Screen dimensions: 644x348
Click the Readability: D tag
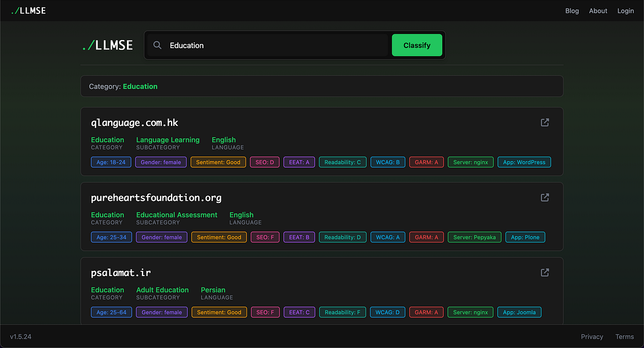[343, 237]
